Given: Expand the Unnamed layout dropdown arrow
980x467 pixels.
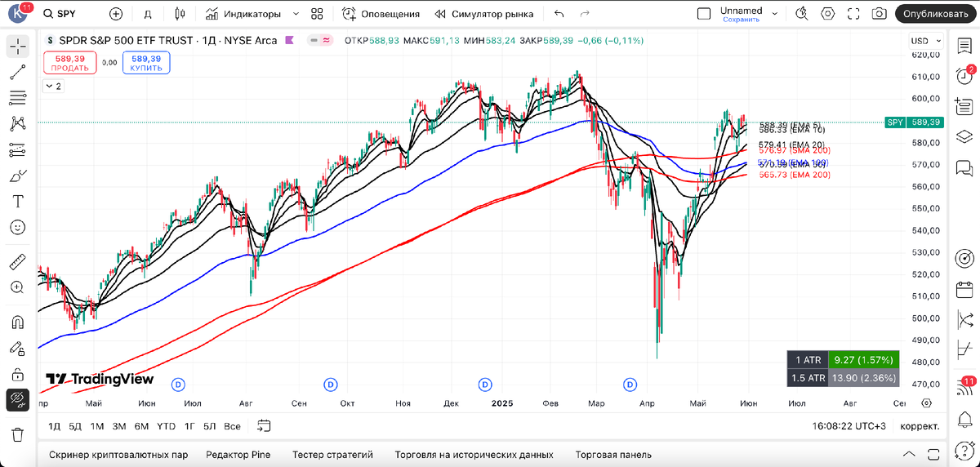Looking at the screenshot, I should click(x=776, y=14).
